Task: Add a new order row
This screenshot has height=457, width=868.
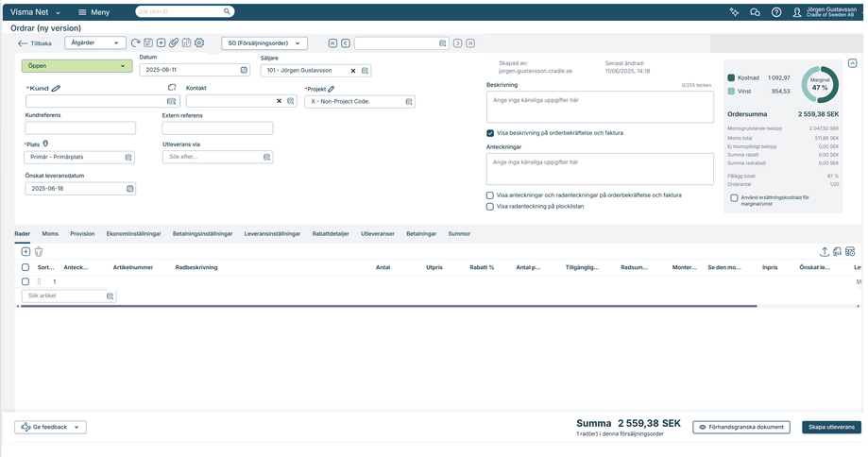Action: [x=26, y=252]
